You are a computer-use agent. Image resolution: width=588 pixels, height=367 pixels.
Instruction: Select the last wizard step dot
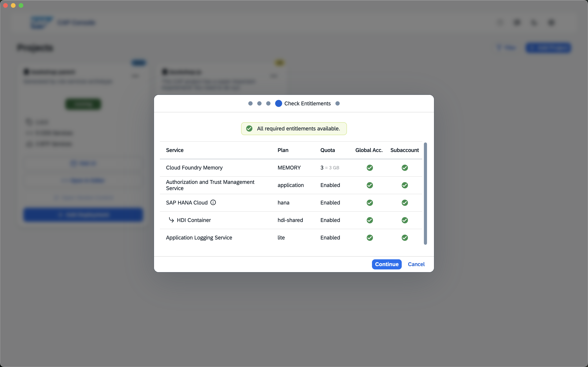337,103
